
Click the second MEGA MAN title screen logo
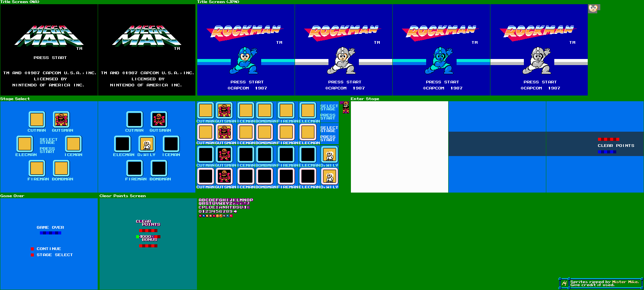point(147,36)
